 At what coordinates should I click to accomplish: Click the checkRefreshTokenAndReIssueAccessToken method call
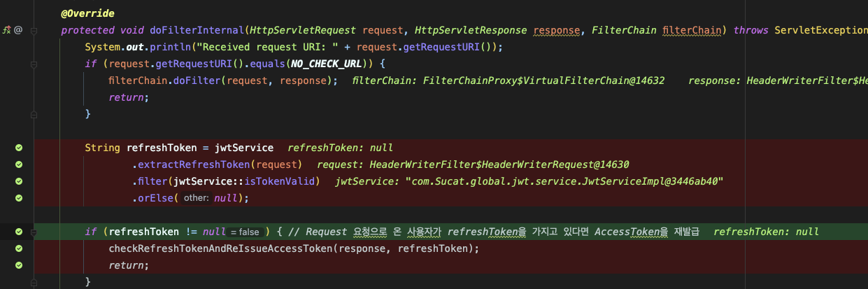pos(220,248)
